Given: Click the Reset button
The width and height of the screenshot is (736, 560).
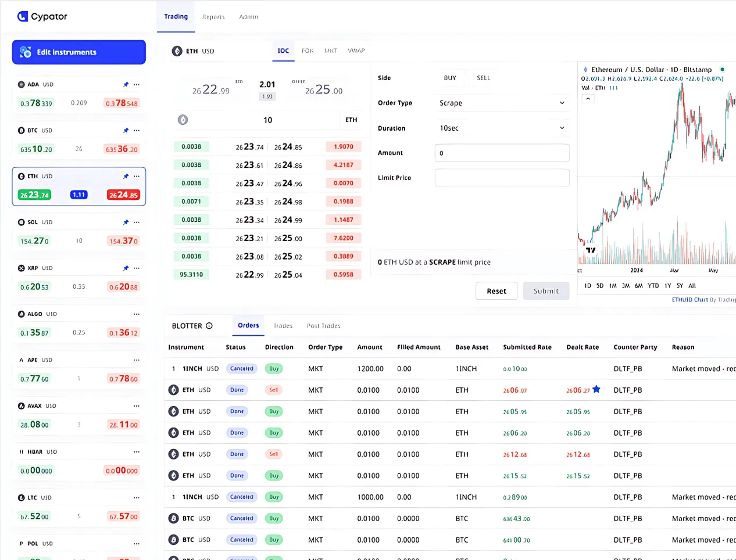Looking at the screenshot, I should pyautogui.click(x=496, y=291).
